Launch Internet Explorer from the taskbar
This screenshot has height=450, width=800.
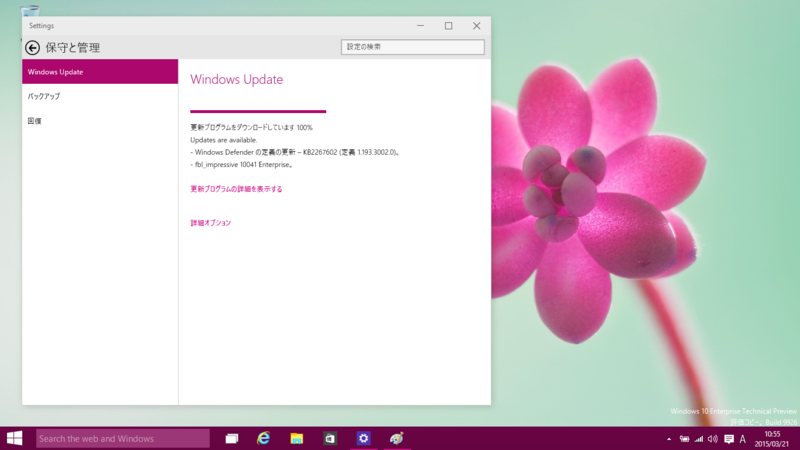point(264,438)
